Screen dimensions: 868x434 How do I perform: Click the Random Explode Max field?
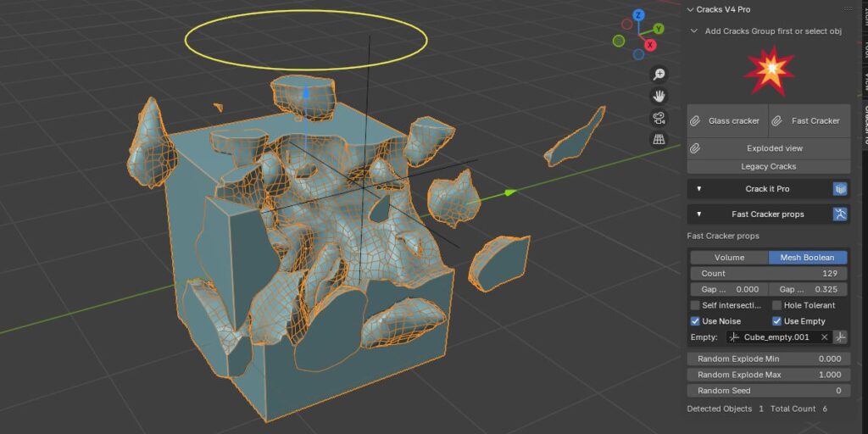pos(769,375)
